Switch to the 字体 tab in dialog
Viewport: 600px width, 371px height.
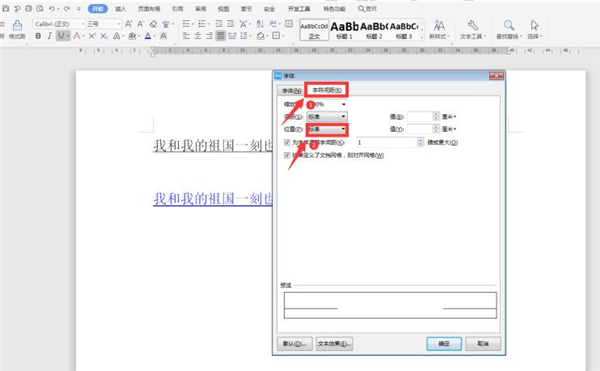pos(291,91)
